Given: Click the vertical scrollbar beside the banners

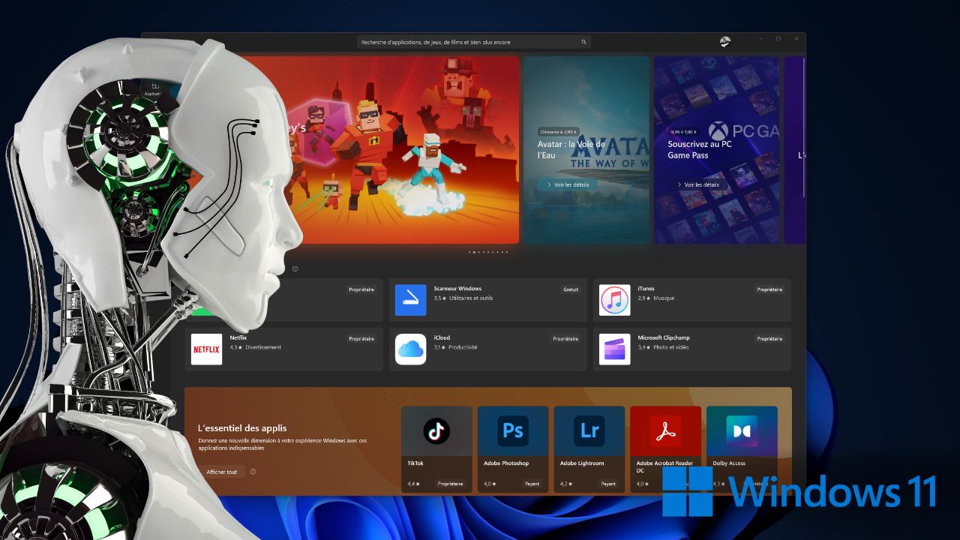Looking at the screenshot, I should (803, 127).
